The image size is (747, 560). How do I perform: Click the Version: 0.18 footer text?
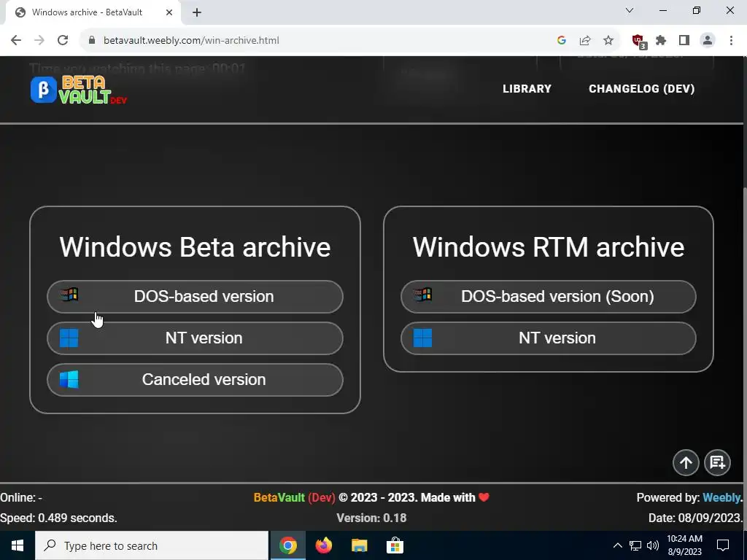pos(371,518)
